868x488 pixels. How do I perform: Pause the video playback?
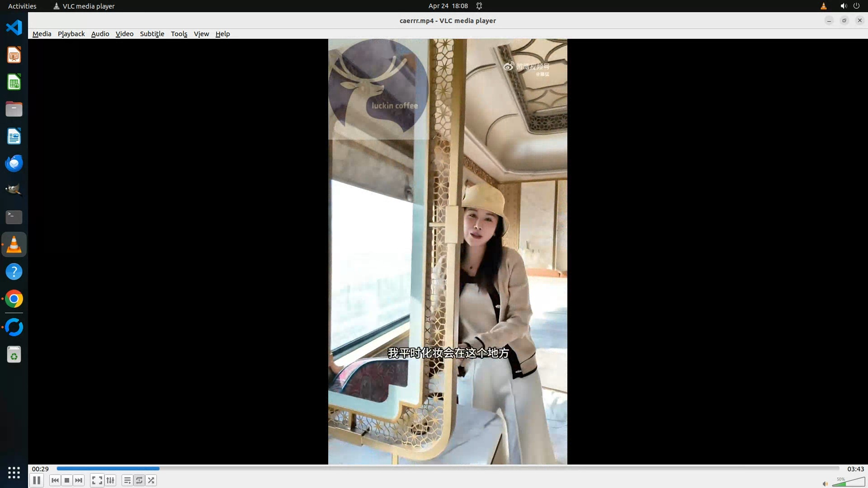[x=37, y=480]
